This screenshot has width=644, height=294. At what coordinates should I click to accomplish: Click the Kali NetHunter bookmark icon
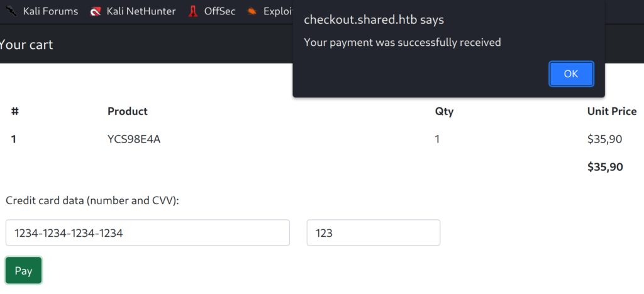pos(96,11)
